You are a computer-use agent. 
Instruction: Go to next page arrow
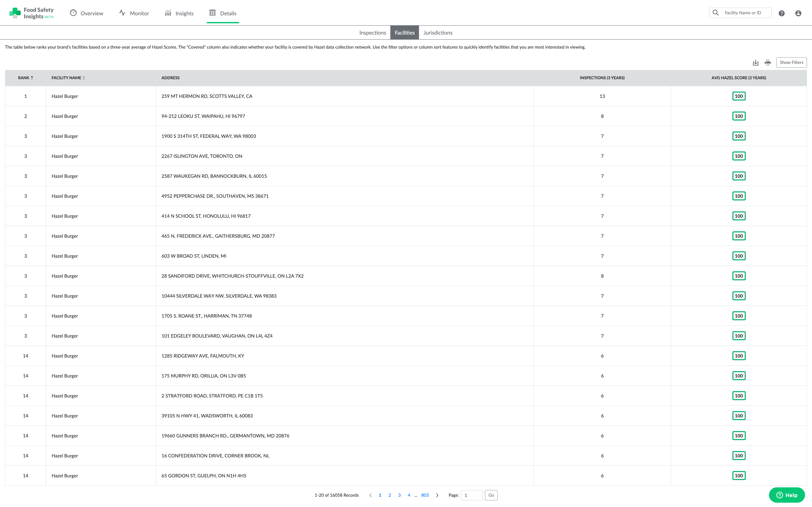437,495
